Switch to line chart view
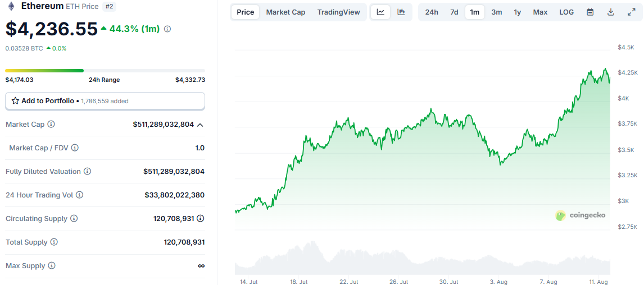This screenshot has height=285, width=644. pyautogui.click(x=381, y=12)
